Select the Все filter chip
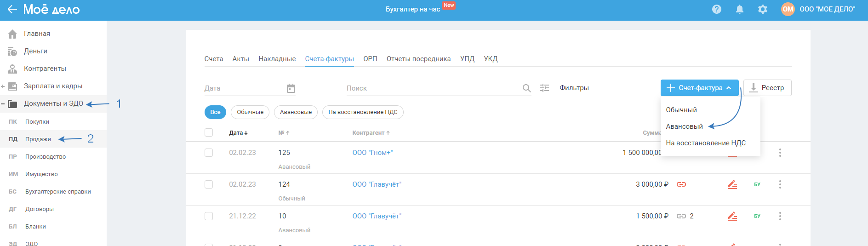 (x=215, y=112)
